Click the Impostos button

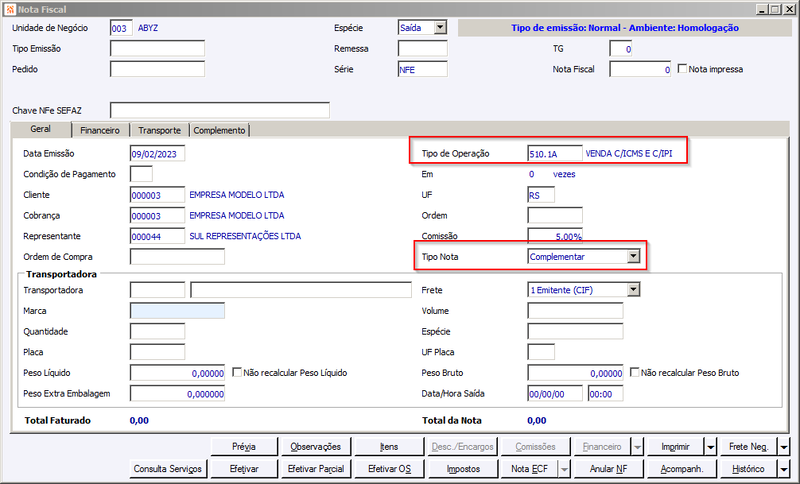[x=463, y=469]
